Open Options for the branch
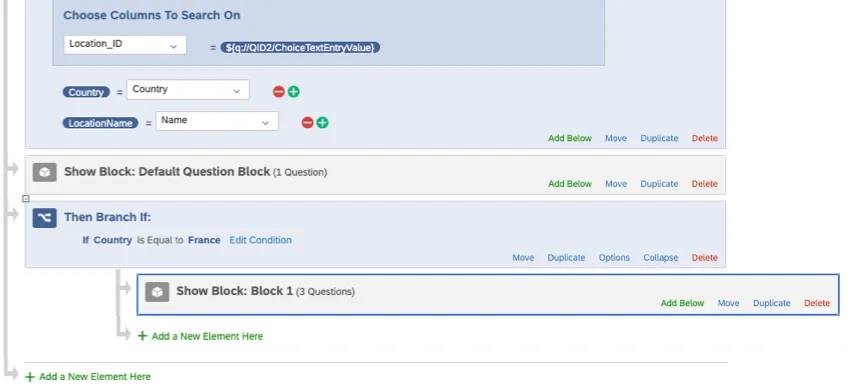The height and width of the screenshot is (388, 850). tap(614, 257)
